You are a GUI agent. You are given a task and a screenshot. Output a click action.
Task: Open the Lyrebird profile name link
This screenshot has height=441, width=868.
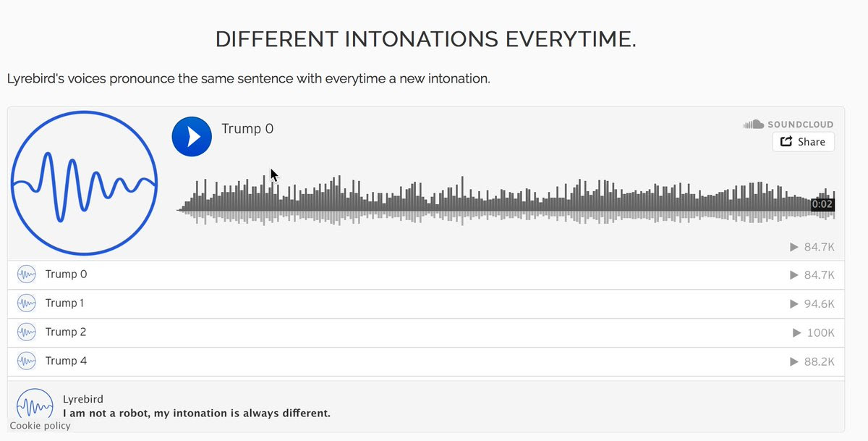click(82, 399)
